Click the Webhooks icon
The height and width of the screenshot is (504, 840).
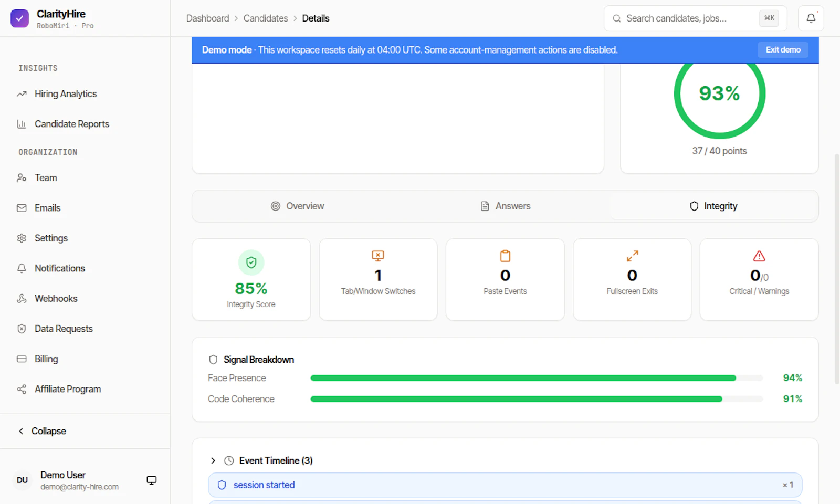click(x=22, y=299)
